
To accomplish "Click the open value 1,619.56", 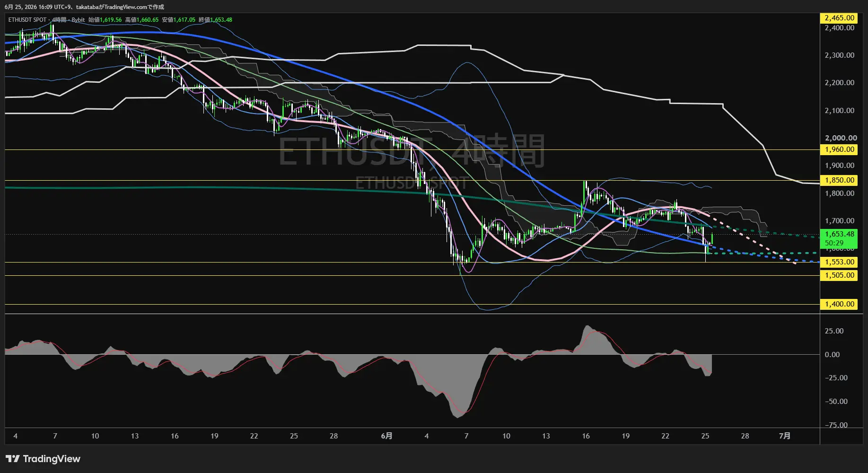I will [x=111, y=20].
